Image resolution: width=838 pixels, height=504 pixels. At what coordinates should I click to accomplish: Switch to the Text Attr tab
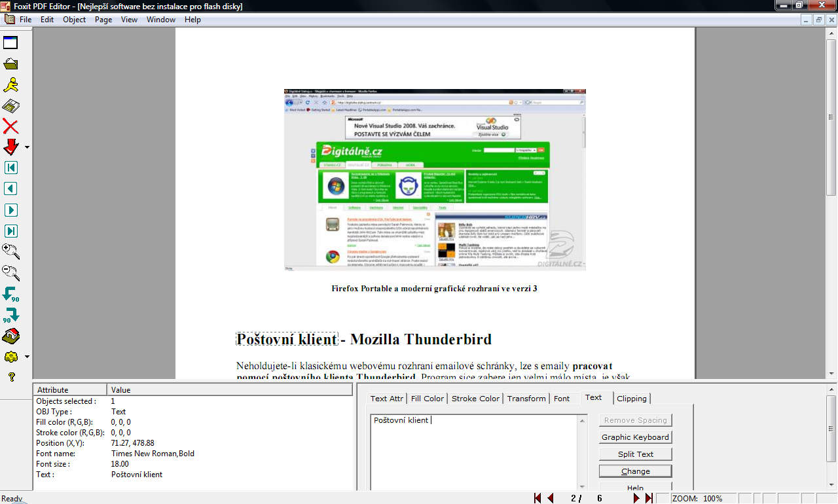coord(387,398)
